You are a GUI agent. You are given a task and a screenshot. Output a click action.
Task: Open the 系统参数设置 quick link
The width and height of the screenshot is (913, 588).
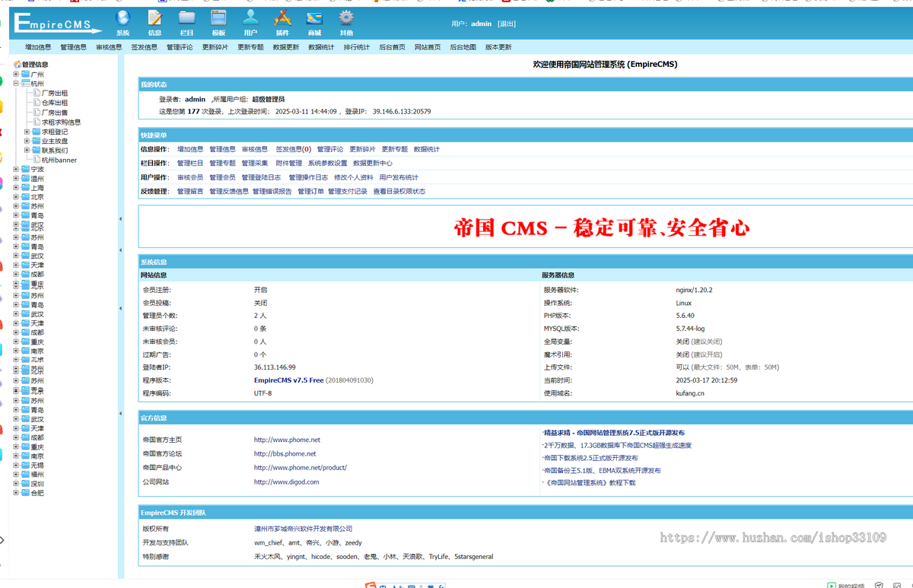point(327,163)
